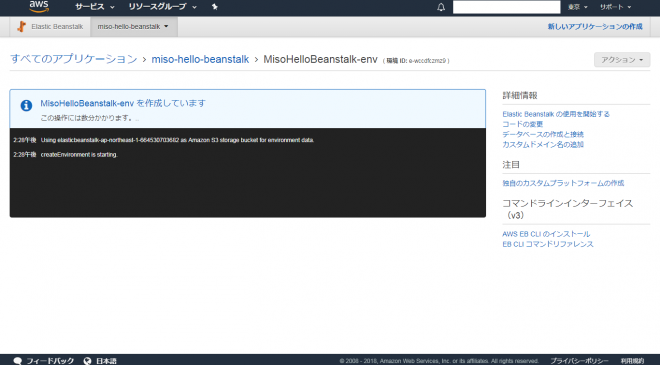Click the globe language icon
This screenshot has width=660, height=365.
click(x=87, y=361)
